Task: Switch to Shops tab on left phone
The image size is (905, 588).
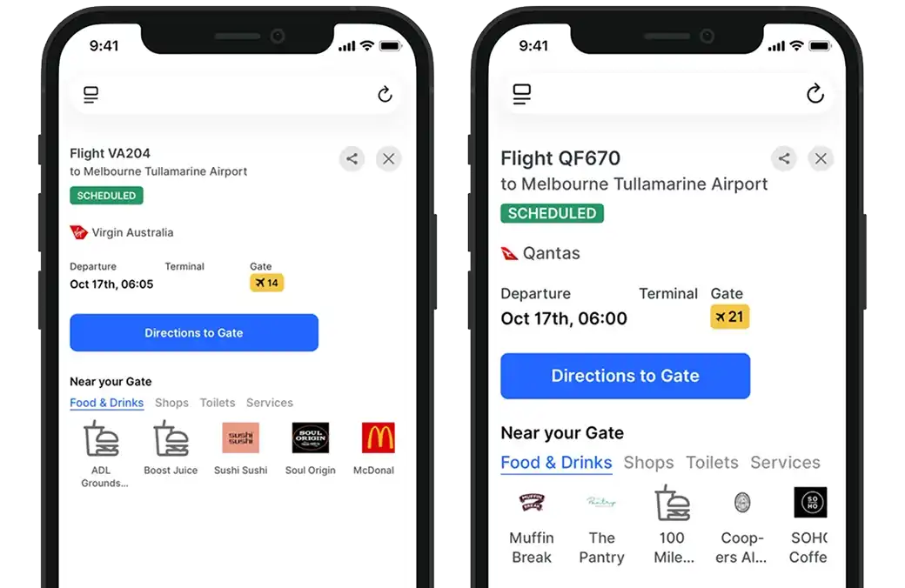Action: pos(171,403)
